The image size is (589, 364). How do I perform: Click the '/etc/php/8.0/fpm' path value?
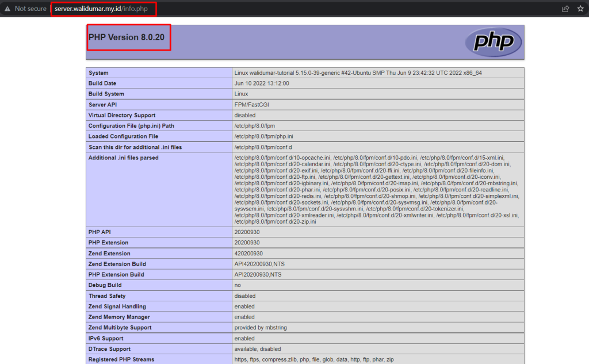tap(255, 126)
